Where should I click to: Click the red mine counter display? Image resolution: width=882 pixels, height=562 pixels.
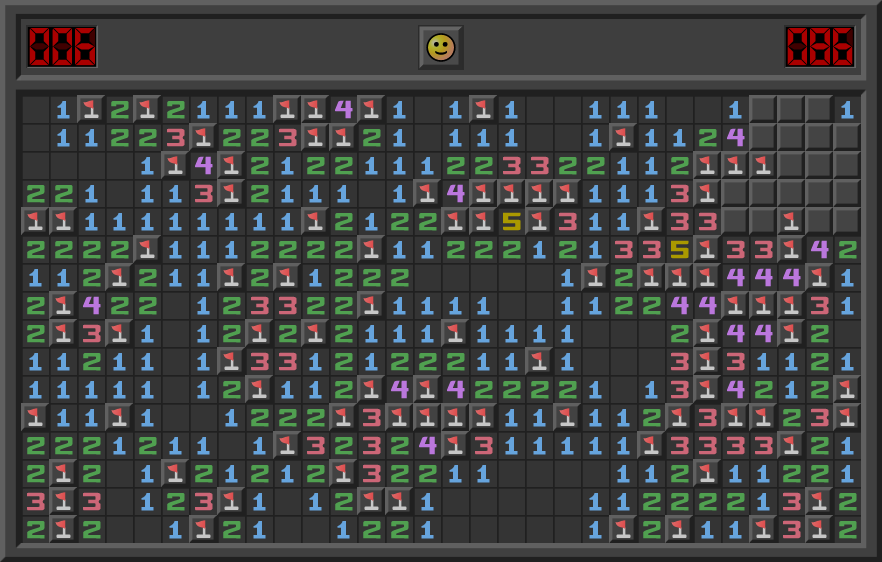point(62,47)
